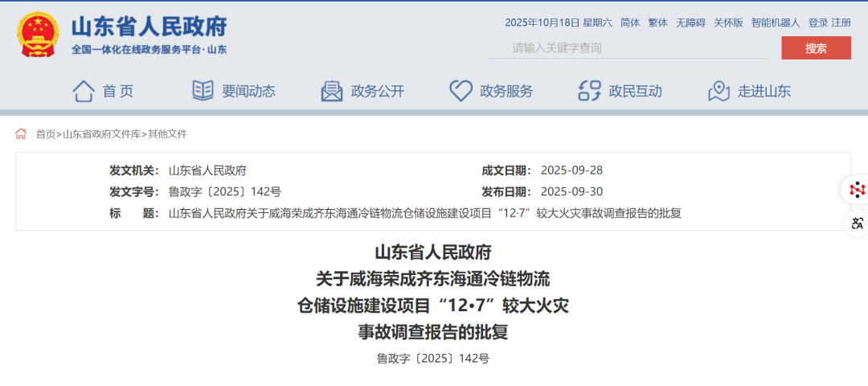
Task: Click the small red breadcrumb home icon
Action: (22, 133)
